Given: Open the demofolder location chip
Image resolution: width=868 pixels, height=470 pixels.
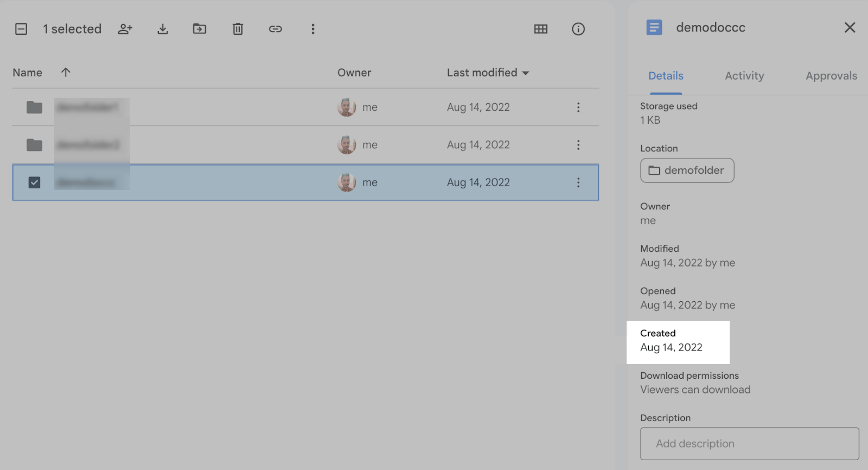Looking at the screenshot, I should pos(687,170).
